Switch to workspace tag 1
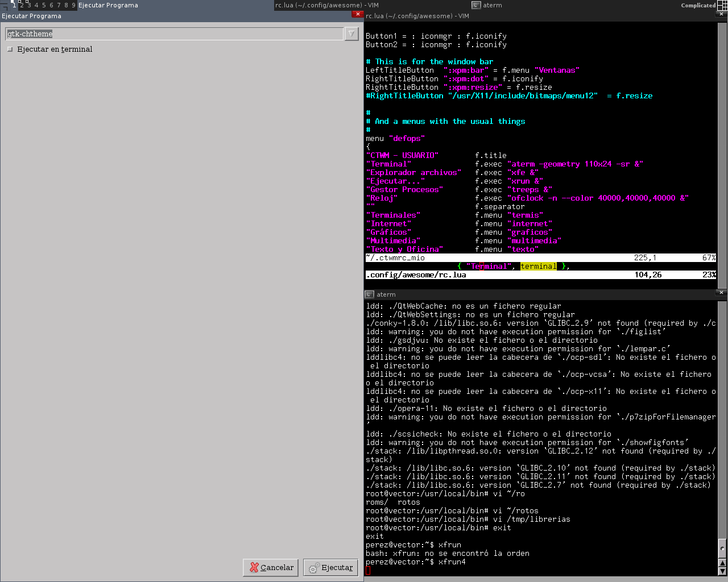This screenshot has height=582, width=728. click(14, 5)
